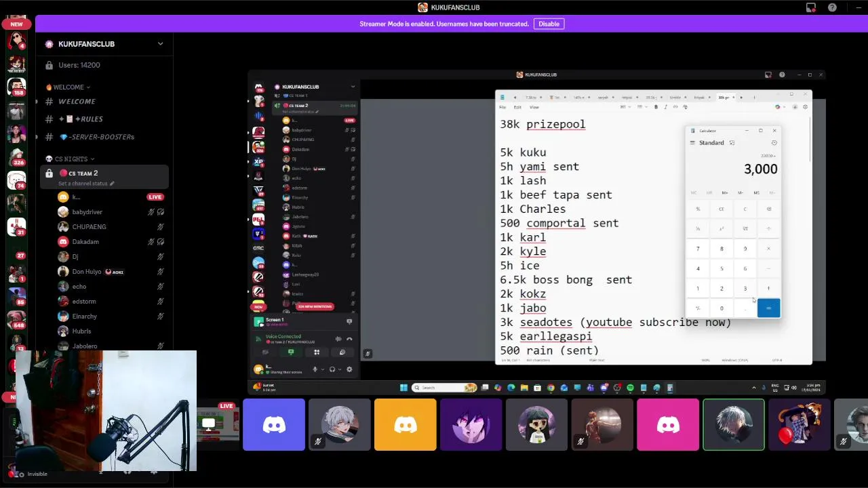Select the green-outlined speaking participant tile

tap(734, 425)
